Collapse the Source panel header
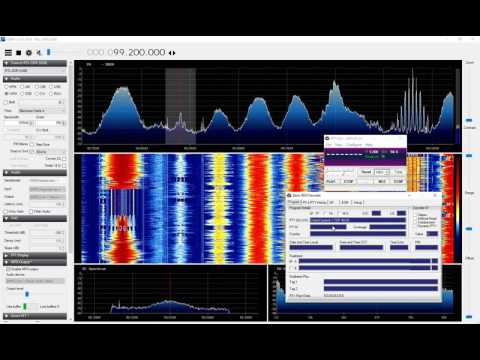The image size is (480, 360). click(x=35, y=63)
